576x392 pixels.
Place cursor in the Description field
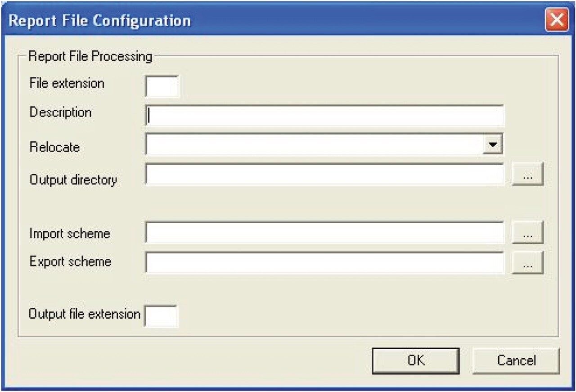315,115
